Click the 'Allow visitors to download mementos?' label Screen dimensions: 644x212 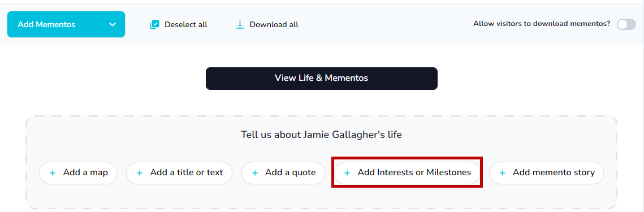click(x=542, y=24)
